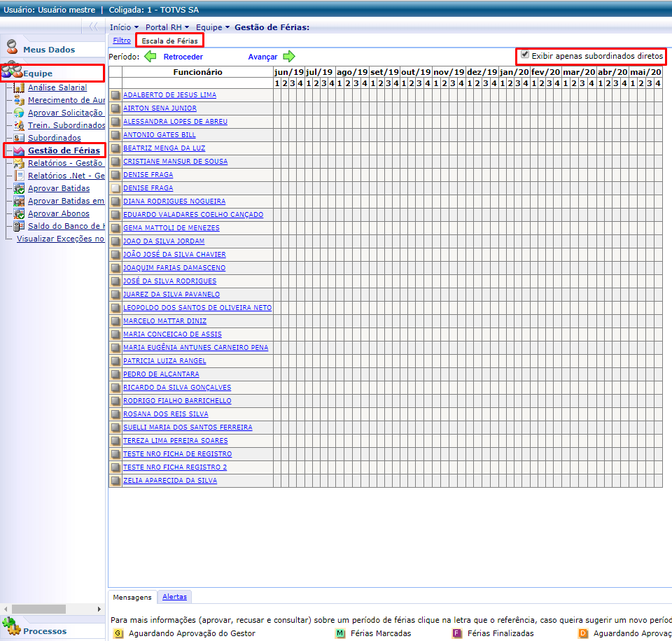Open employee ROSANA DOS REIS SILVA

[x=166, y=414]
